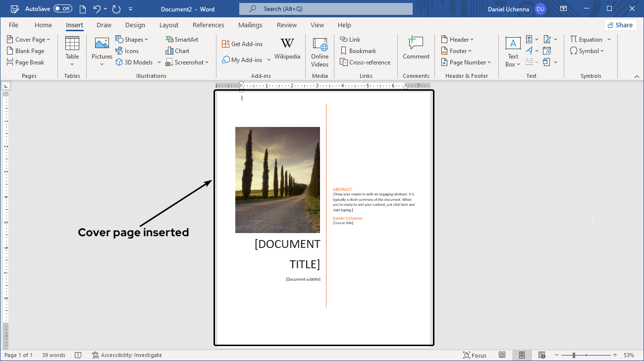Insert a Page Break
644x361 pixels.
point(26,62)
